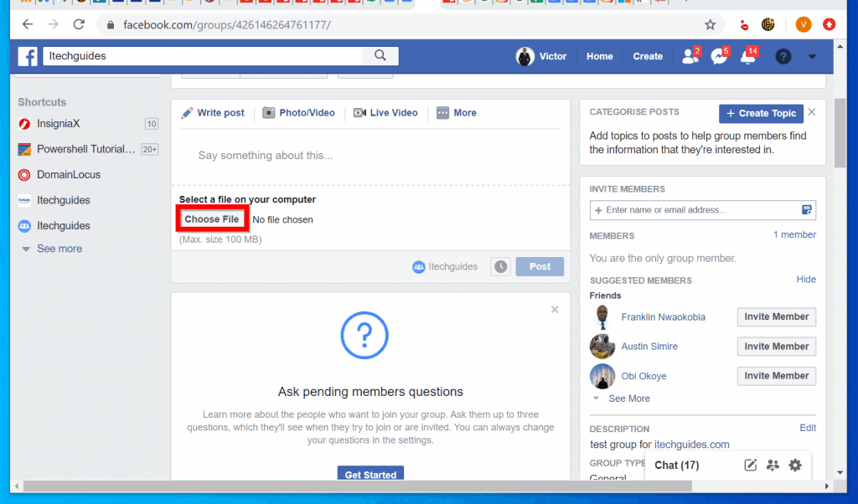
Task: Click the Post button
Action: point(540,267)
